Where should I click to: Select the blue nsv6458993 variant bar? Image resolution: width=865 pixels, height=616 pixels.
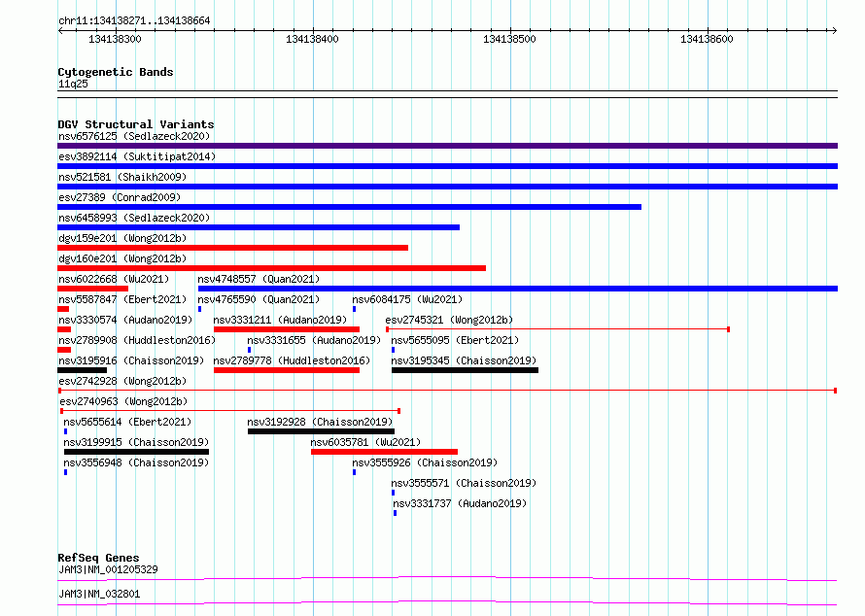coord(259,227)
